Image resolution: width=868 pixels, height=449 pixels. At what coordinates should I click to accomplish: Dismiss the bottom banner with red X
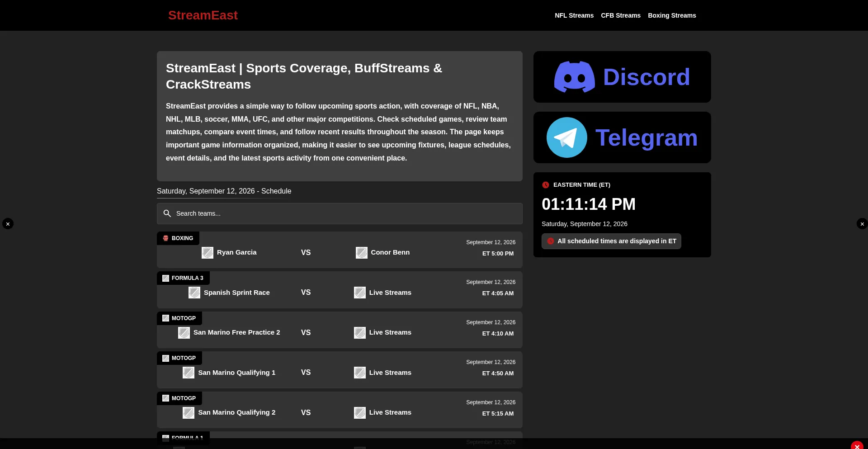pyautogui.click(x=857, y=447)
